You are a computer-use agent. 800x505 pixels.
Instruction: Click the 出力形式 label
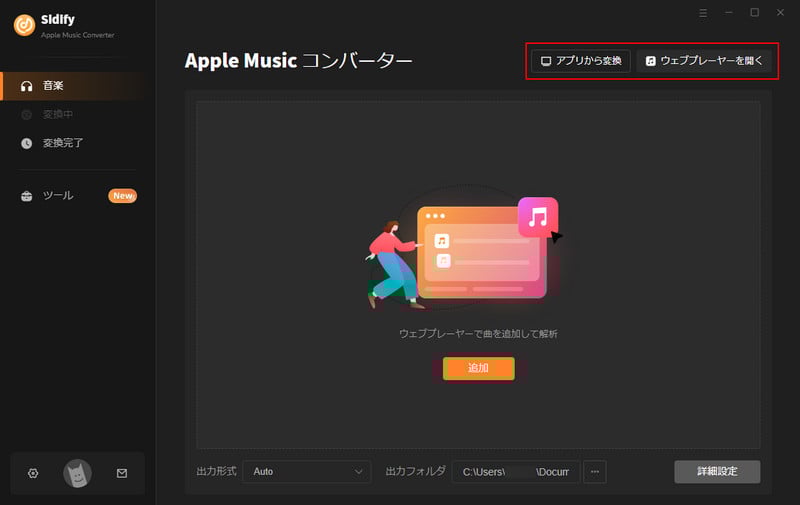point(216,471)
